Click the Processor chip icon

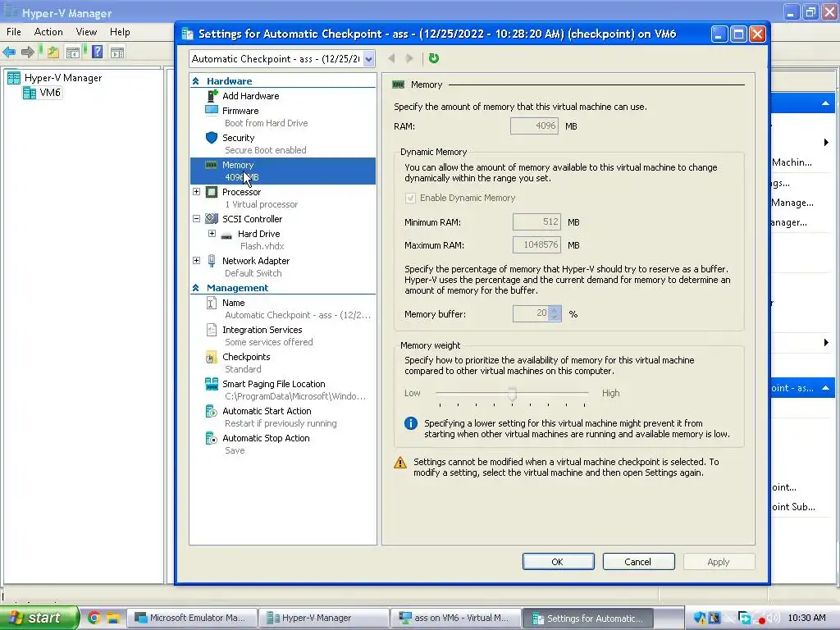(212, 192)
